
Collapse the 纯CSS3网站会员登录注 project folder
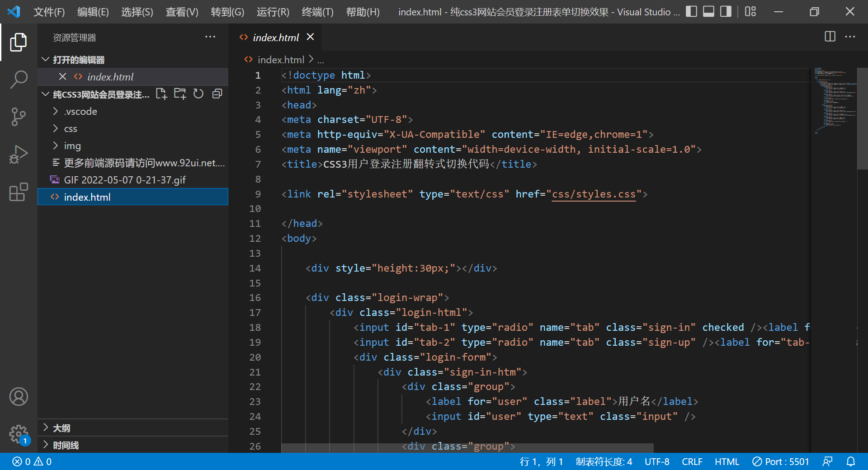(x=95, y=94)
